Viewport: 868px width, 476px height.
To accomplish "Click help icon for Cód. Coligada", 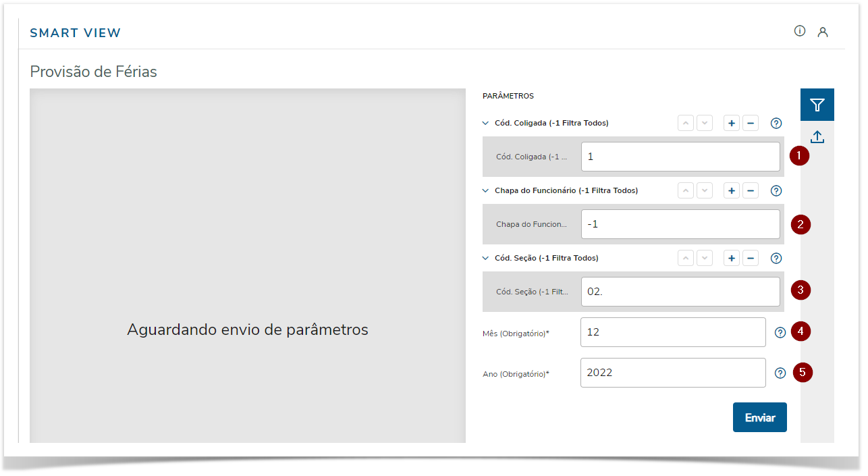I will pos(776,124).
